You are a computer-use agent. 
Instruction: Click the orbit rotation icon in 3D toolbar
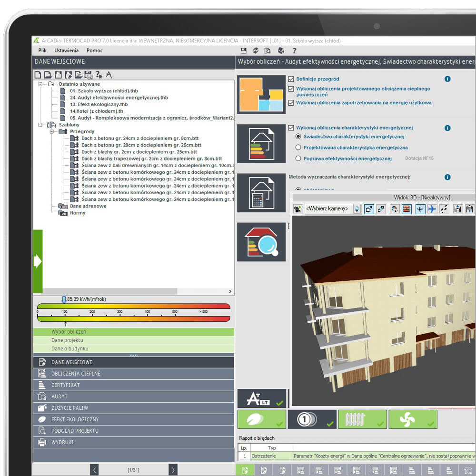coord(420,209)
